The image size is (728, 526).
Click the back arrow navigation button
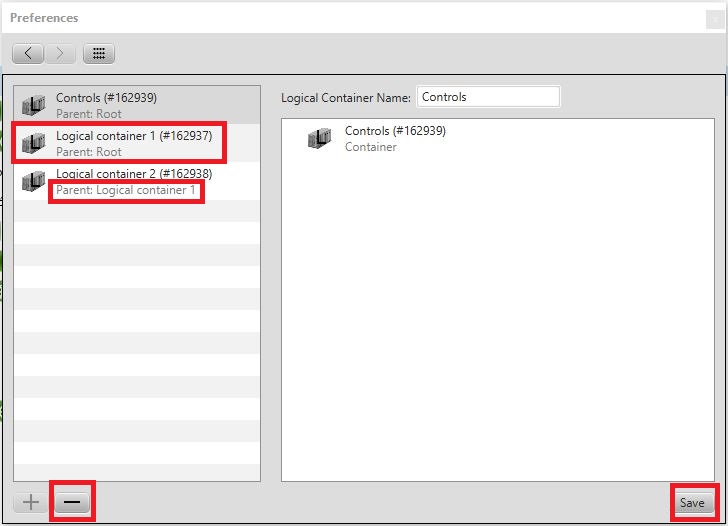28,53
